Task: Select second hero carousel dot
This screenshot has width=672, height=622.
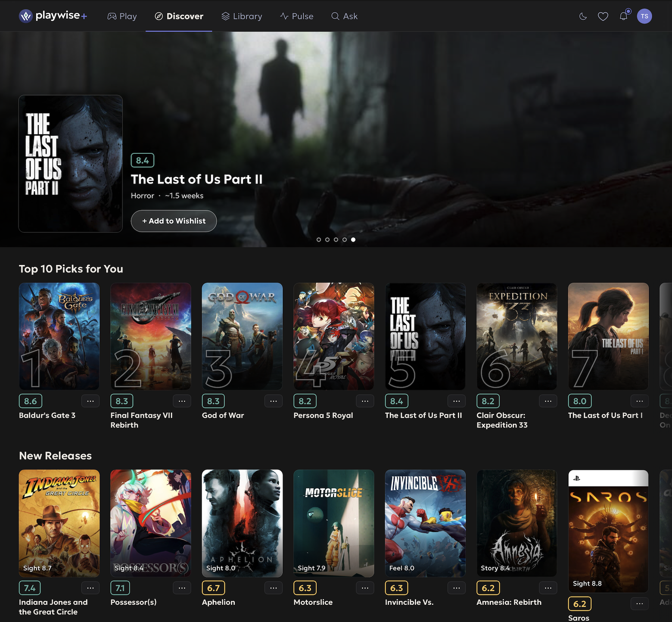Action: pos(327,239)
